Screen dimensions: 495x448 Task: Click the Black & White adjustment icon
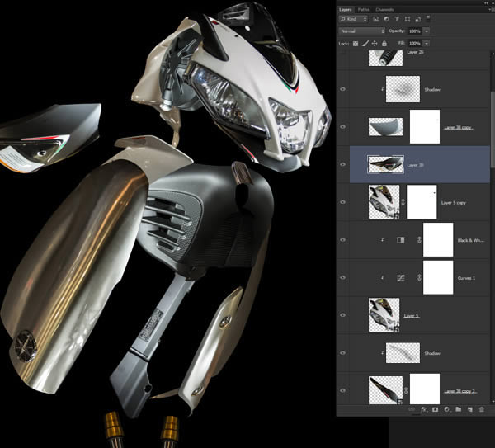tap(401, 240)
